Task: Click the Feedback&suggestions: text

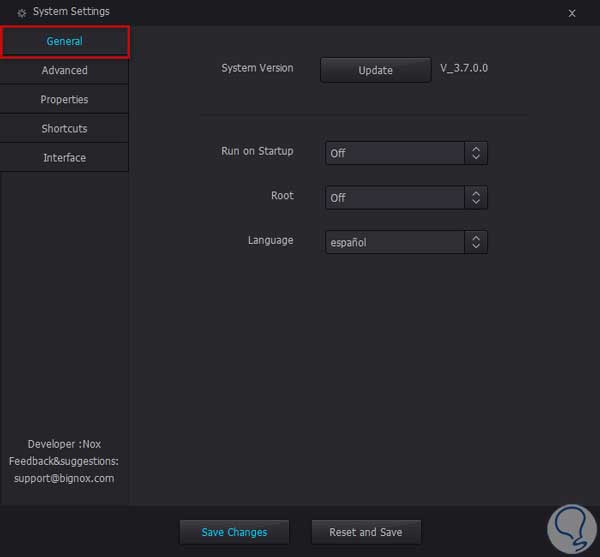Action: [x=64, y=461]
